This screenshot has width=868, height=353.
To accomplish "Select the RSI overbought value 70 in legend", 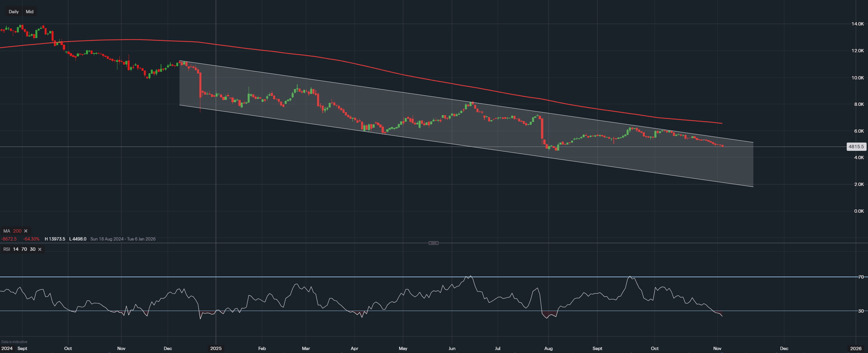I will point(24,249).
